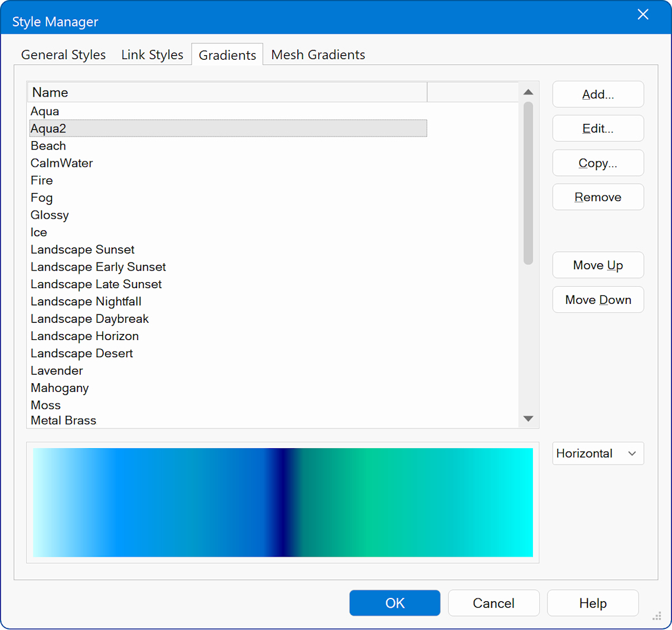The width and height of the screenshot is (672, 630).
Task: Select the Landscape Sunset gradient
Action: pyautogui.click(x=83, y=250)
